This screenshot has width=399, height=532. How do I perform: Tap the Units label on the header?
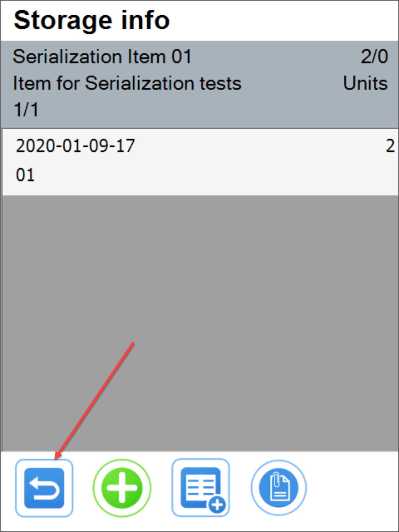(x=365, y=83)
